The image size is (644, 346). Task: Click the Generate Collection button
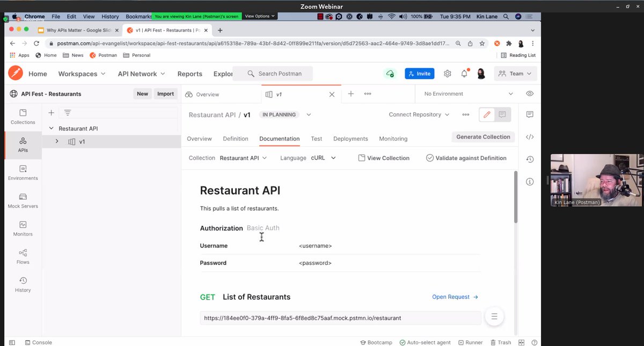tap(482, 136)
